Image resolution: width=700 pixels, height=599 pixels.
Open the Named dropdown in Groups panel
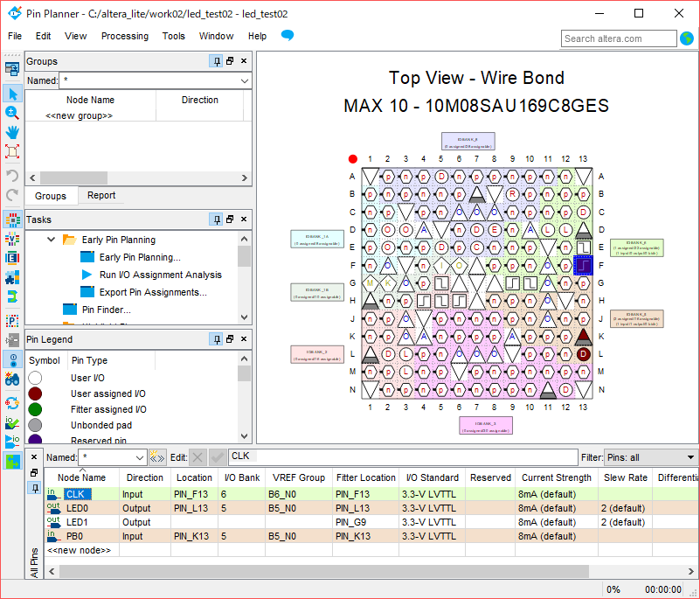(244, 80)
